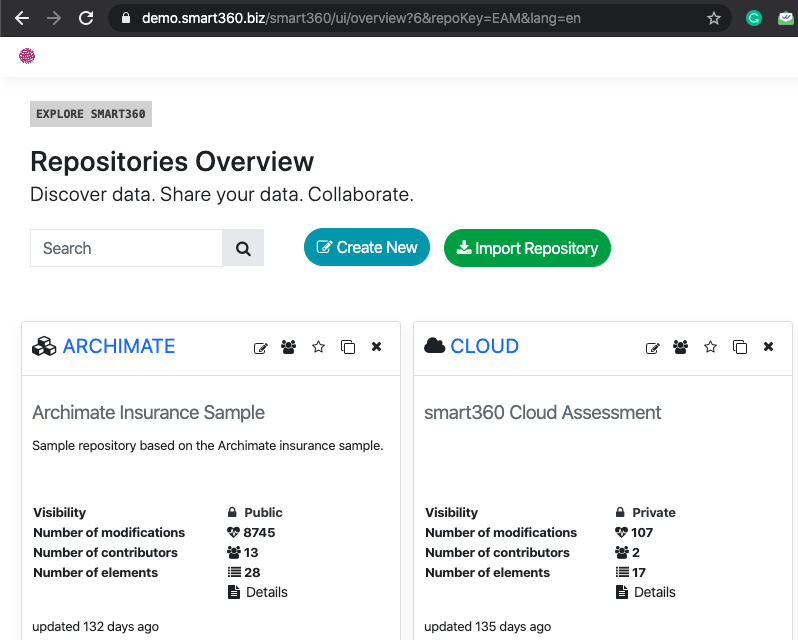Screen dimensions: 798x640
Task: Click the ARCHIMATE sample description text
Action: 208,446
